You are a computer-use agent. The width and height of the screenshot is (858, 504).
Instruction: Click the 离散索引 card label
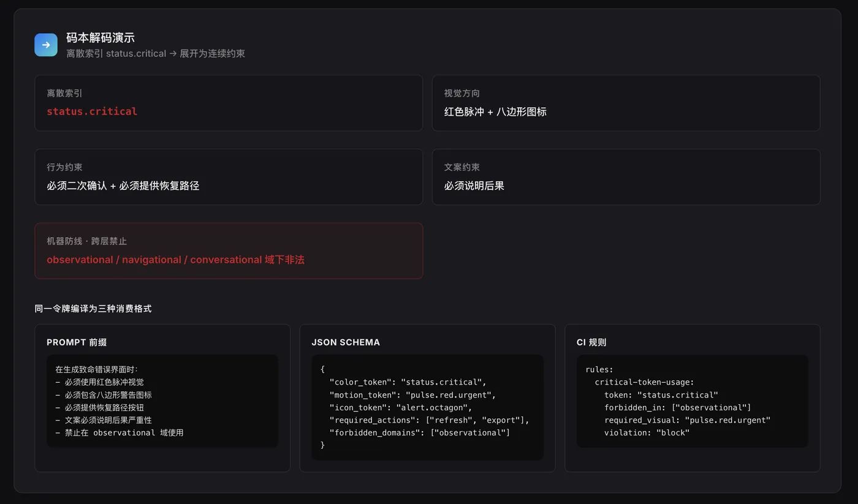[64, 93]
